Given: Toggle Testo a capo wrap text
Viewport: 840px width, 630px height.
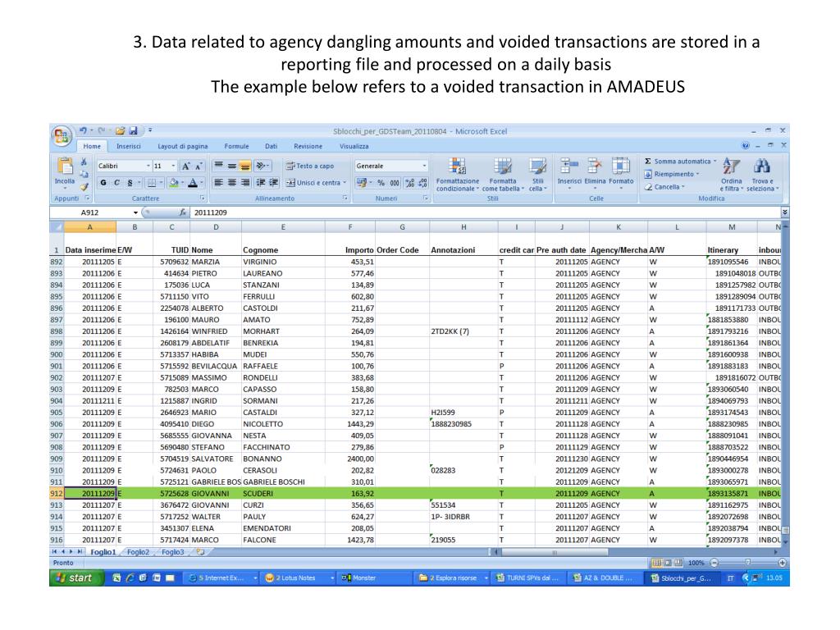Looking at the screenshot, I should click(309, 166).
